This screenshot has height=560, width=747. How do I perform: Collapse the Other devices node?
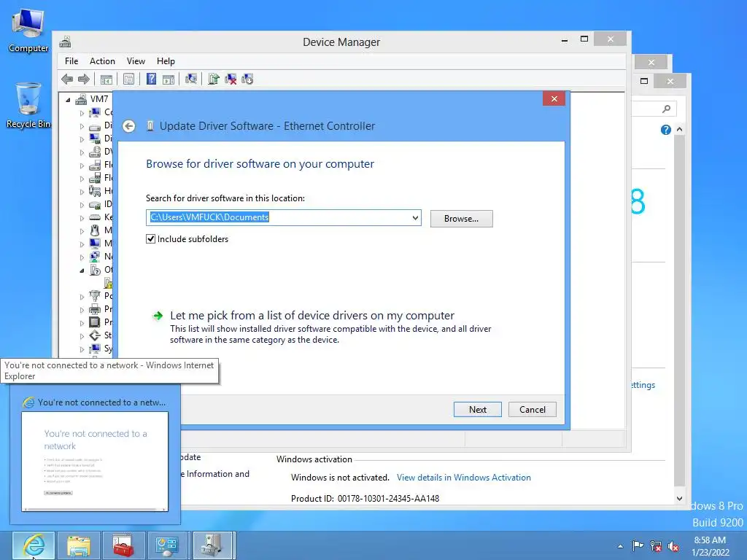tap(82, 271)
